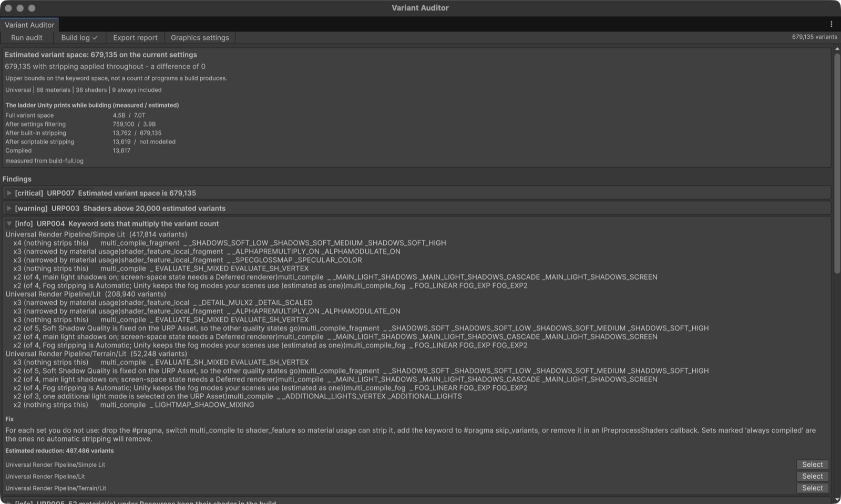Open Graphics settings
The image size is (841, 504).
click(200, 38)
